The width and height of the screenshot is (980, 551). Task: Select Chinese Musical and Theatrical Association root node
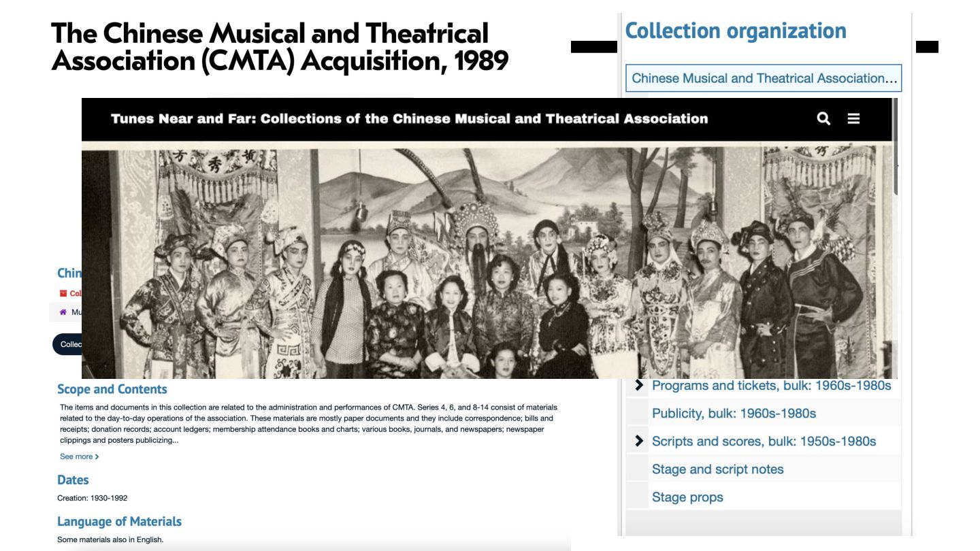tap(764, 78)
